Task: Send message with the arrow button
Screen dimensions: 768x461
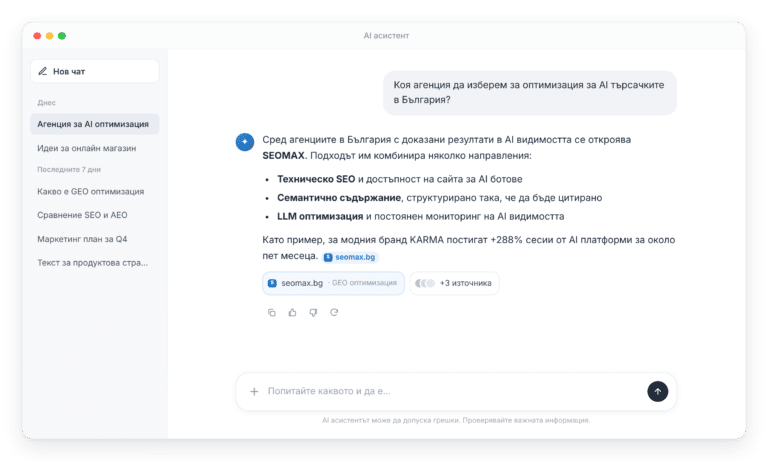Action: coord(657,391)
